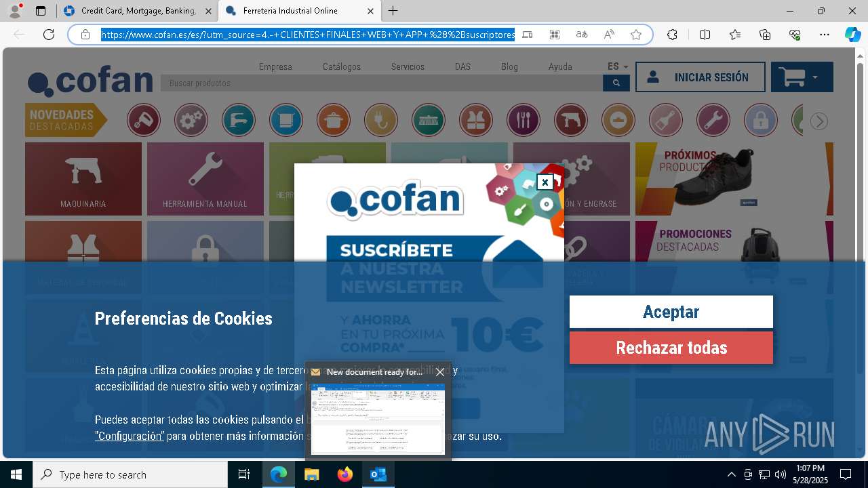This screenshot has width=868, height=488.
Task: Open translate page icon in address bar
Action: pyautogui.click(x=582, y=35)
